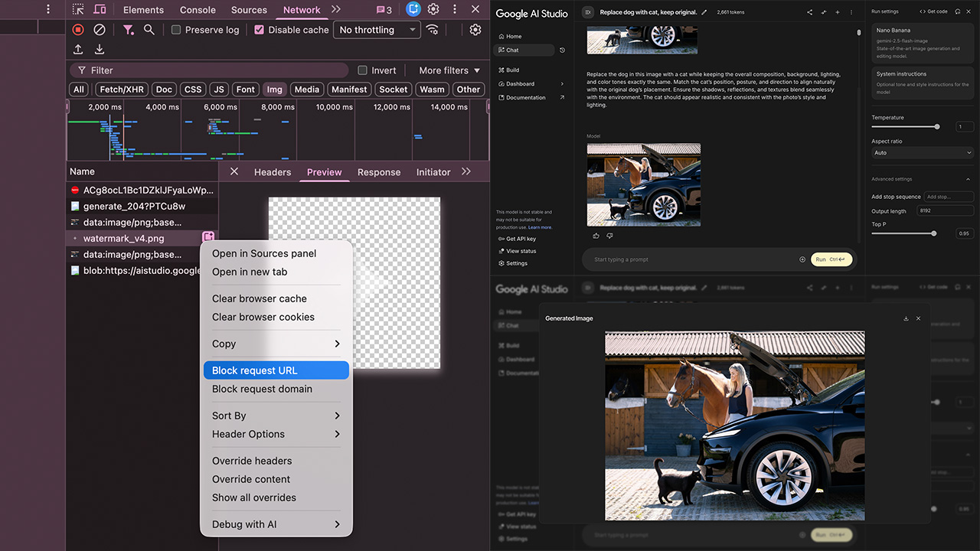Toggle the device toolbar icon

tap(100, 10)
